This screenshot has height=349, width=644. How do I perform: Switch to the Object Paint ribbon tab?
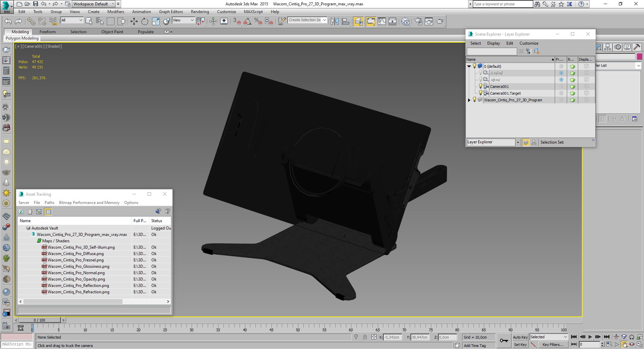(x=112, y=32)
